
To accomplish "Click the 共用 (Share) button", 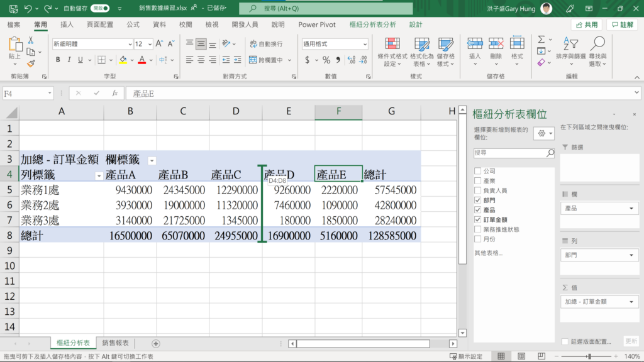I will pyautogui.click(x=587, y=25).
